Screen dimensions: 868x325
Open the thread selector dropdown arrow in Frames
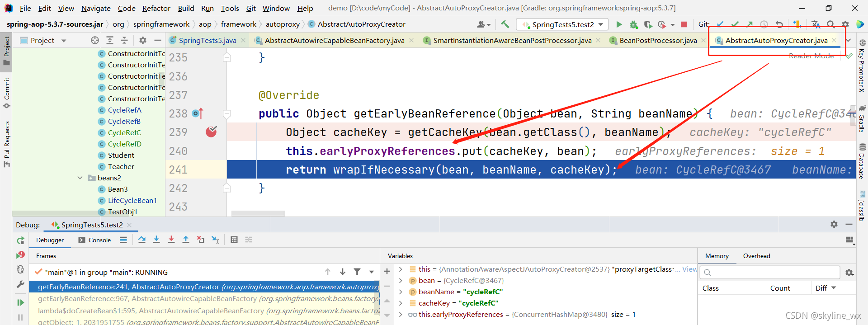point(372,272)
